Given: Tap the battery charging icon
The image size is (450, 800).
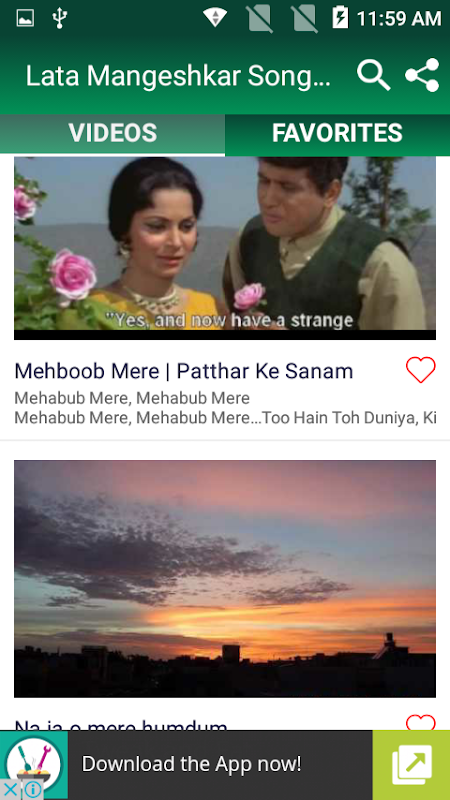Looking at the screenshot, I should pyautogui.click(x=340, y=18).
